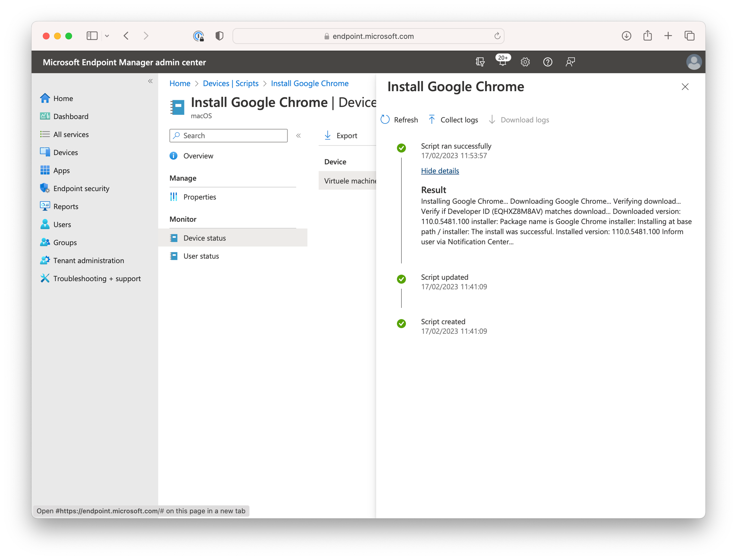
Task: Click Script updated entry
Action: (444, 277)
